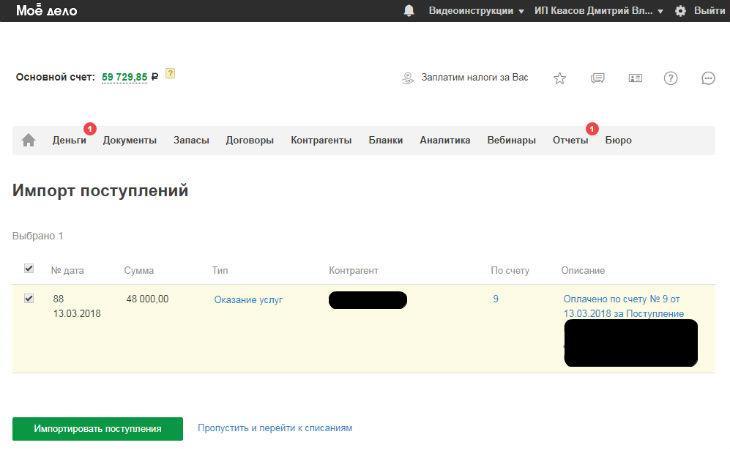Expand the ИП Квасов Дмитрий account dropdown

599,11
